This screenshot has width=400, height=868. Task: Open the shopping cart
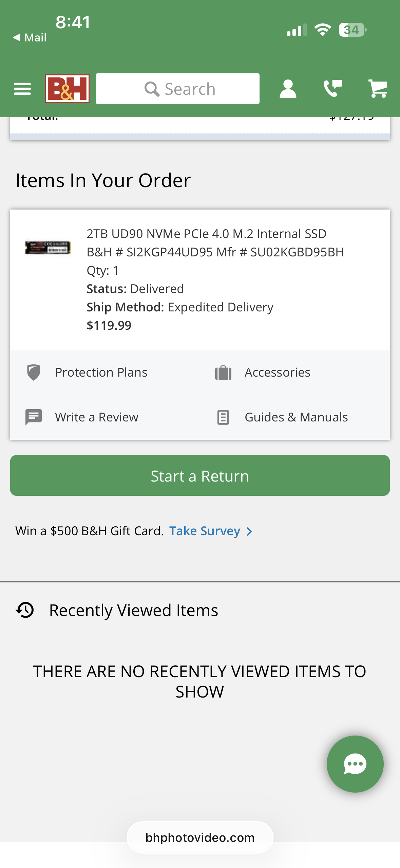(378, 89)
